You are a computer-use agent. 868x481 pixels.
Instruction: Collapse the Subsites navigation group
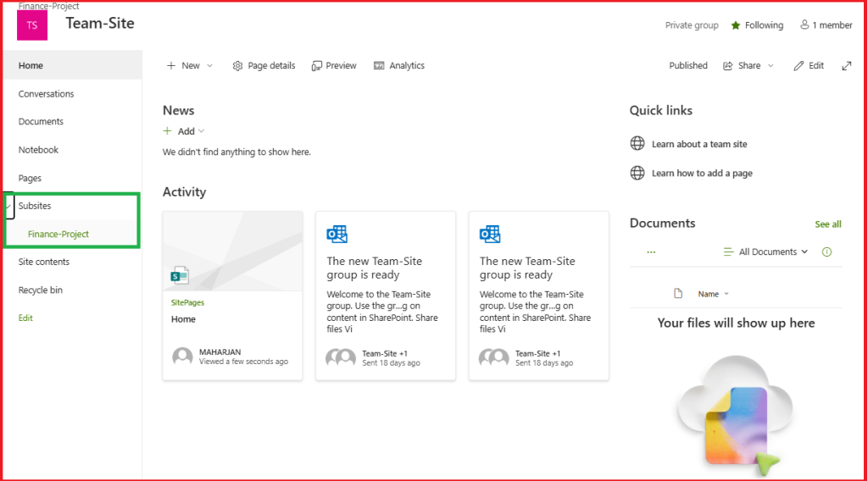click(x=9, y=206)
